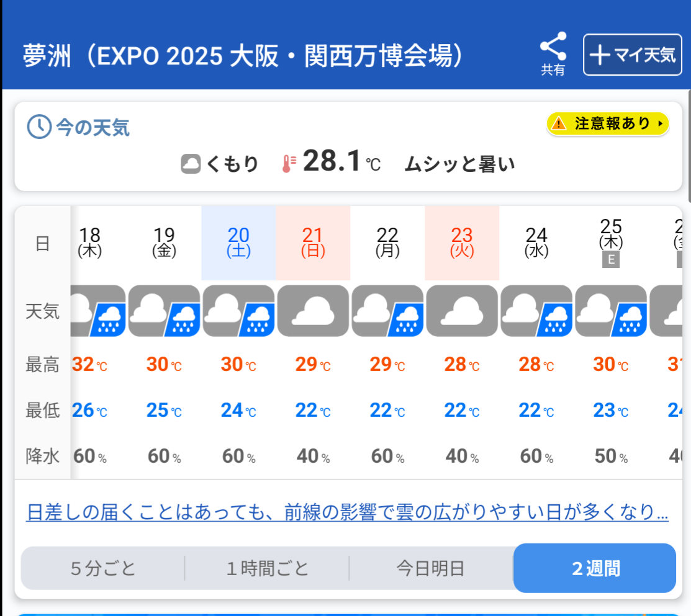Open the forecast summary link text
The width and height of the screenshot is (691, 616).
point(347,512)
